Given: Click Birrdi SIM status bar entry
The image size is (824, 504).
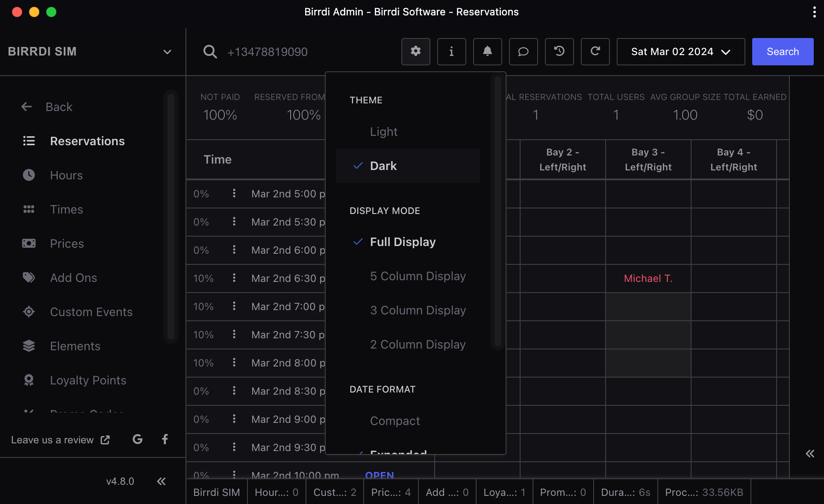Looking at the screenshot, I should [x=217, y=492].
